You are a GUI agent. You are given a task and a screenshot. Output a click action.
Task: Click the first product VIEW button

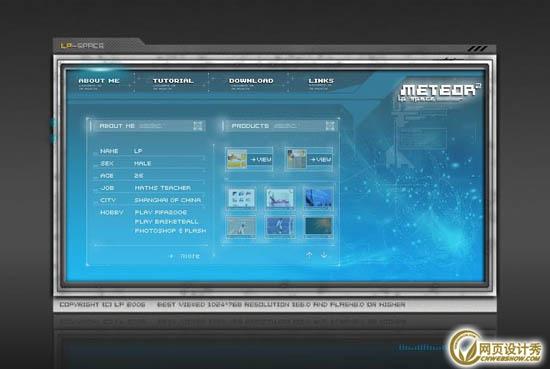coord(260,160)
